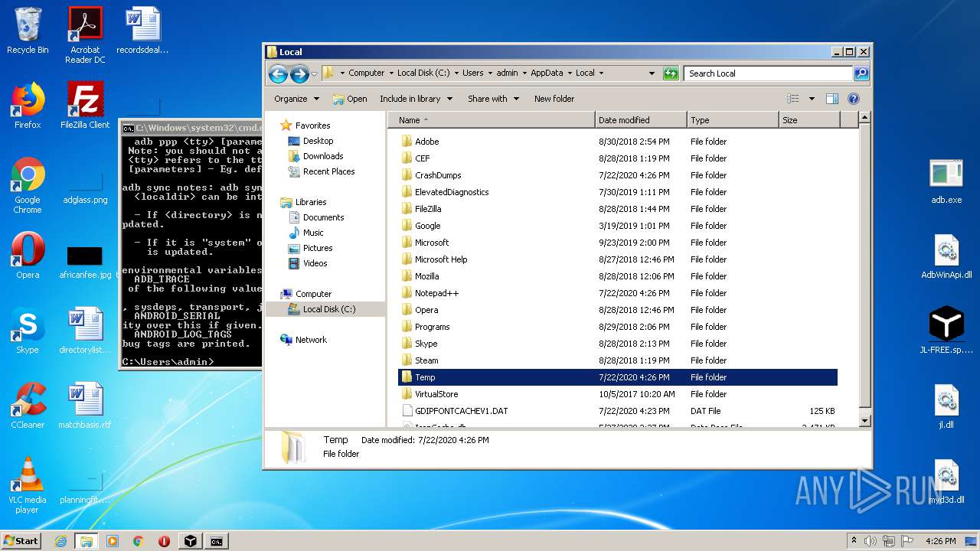Select the jl.dll desktop file icon
Screen dimensions: 980x551
[x=946, y=406]
